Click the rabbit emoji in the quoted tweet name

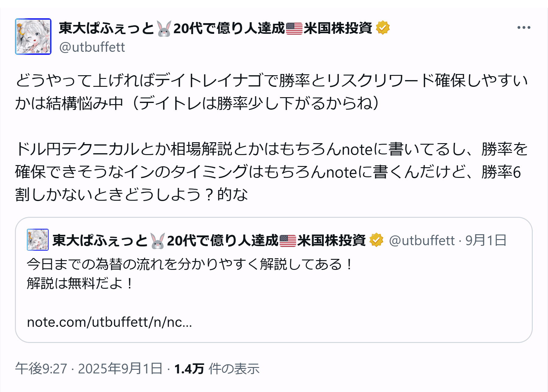(x=158, y=241)
